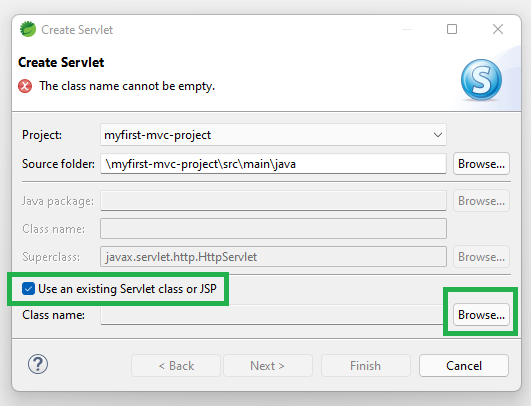Click the Superclass Browse button
The image size is (531, 406).
point(481,257)
